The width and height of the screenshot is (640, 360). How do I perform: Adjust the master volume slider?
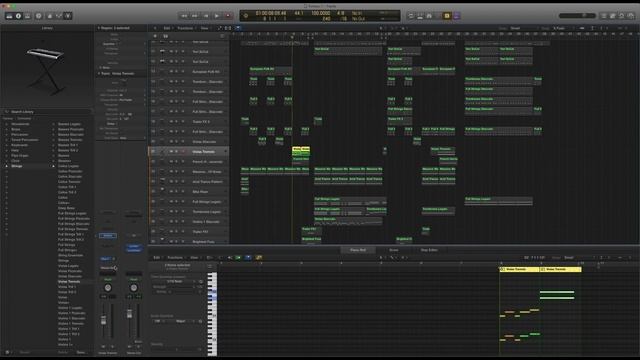[x=577, y=16]
